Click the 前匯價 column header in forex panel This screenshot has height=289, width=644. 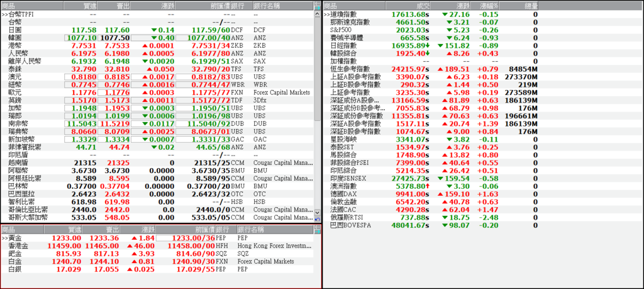click(x=203, y=6)
